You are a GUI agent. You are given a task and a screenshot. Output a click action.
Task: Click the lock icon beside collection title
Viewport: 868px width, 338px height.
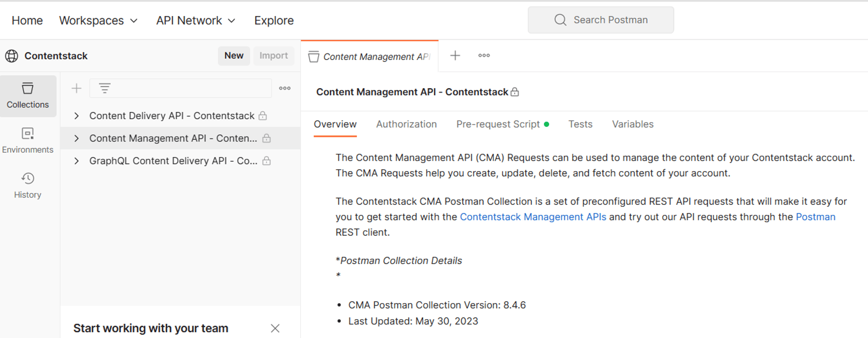[514, 92]
